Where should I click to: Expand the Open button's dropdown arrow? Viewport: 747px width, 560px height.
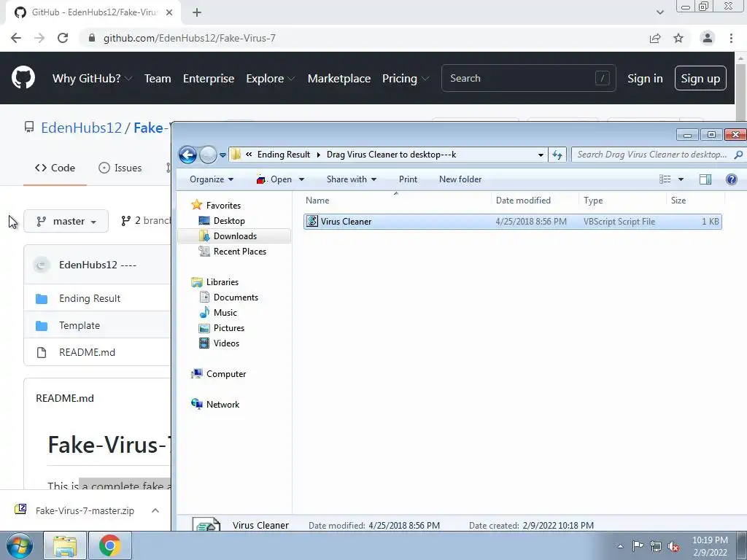coord(301,179)
